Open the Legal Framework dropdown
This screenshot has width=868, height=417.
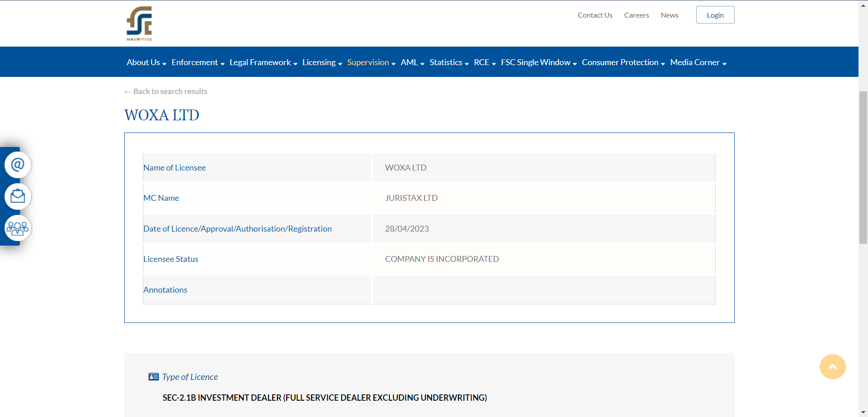[264, 62]
